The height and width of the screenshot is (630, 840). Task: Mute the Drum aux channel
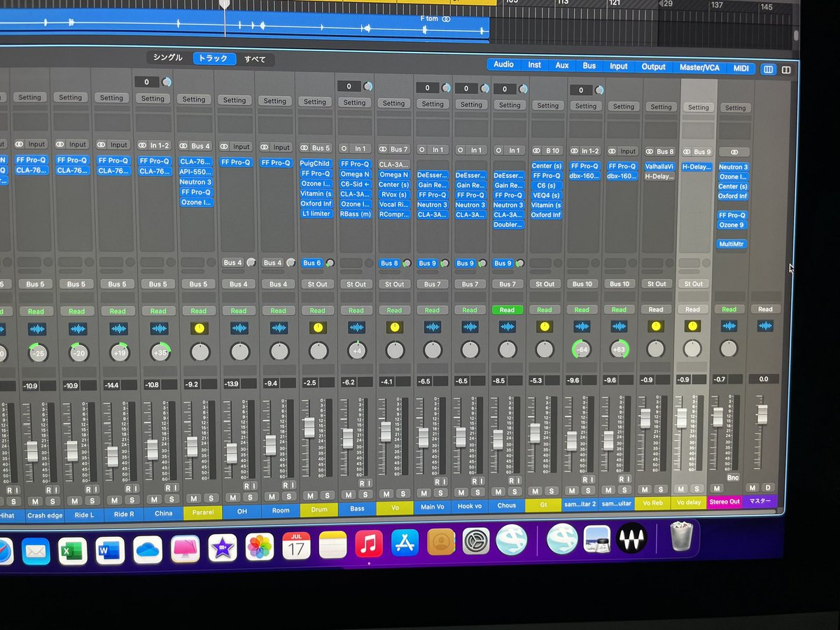pos(310,496)
